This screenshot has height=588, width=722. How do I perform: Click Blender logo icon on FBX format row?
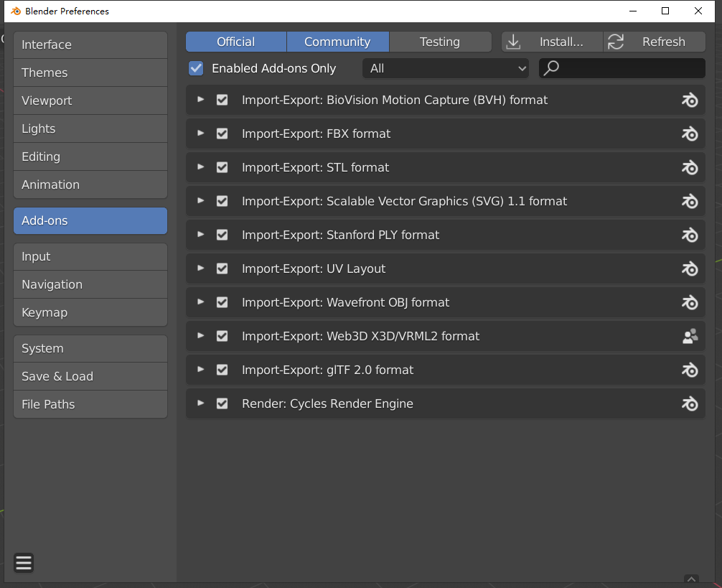tap(690, 134)
